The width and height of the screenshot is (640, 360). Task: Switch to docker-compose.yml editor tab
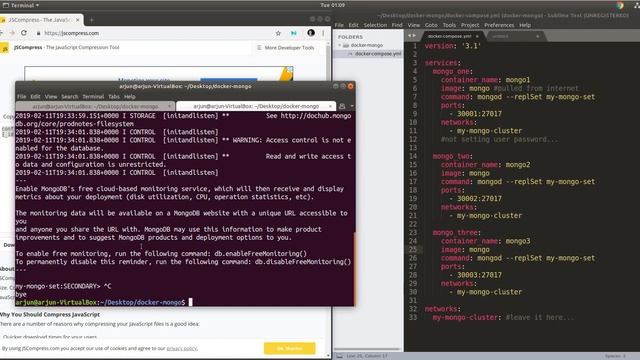[449, 36]
